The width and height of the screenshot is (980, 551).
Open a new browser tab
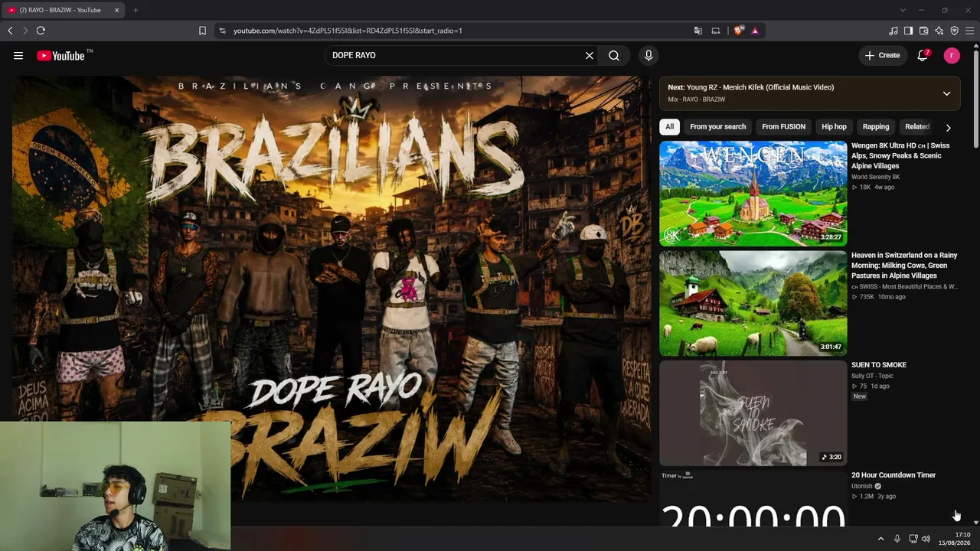(x=136, y=10)
